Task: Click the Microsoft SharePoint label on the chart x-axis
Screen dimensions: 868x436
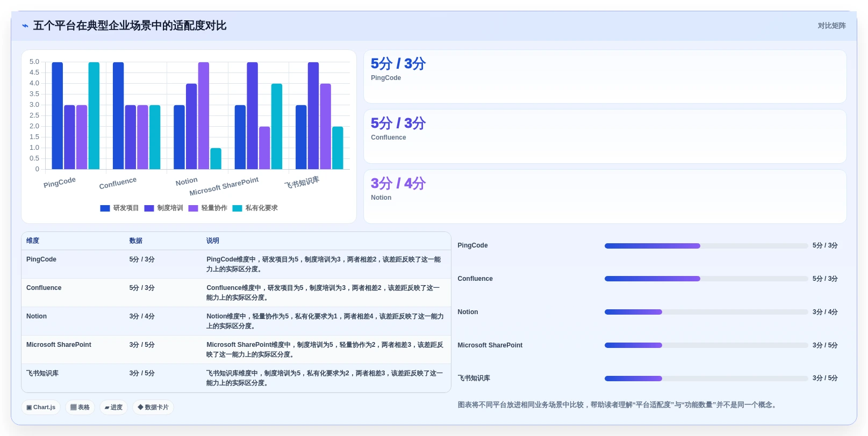Action: point(224,186)
